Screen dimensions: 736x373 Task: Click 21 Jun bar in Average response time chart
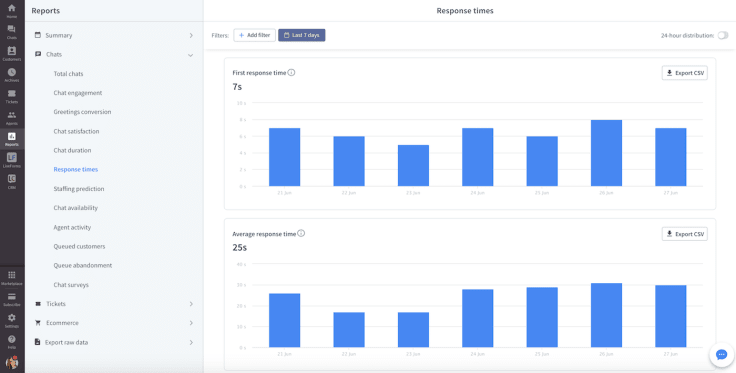284,321
